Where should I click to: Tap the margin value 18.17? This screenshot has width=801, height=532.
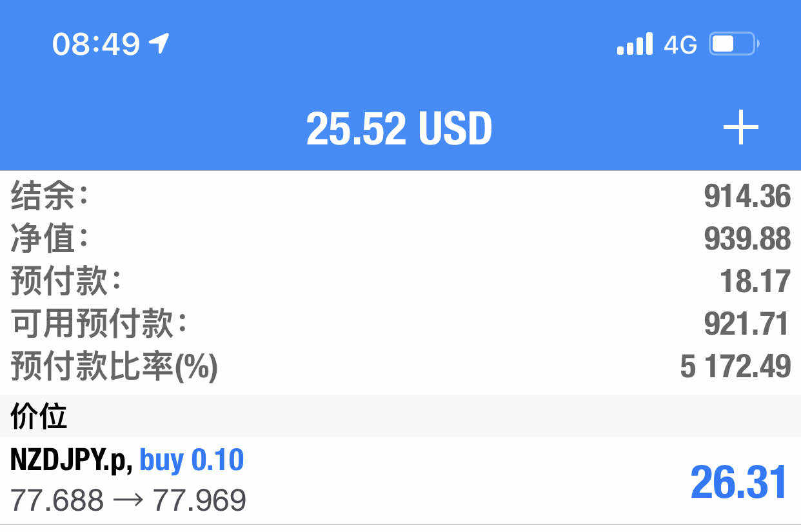755,282
